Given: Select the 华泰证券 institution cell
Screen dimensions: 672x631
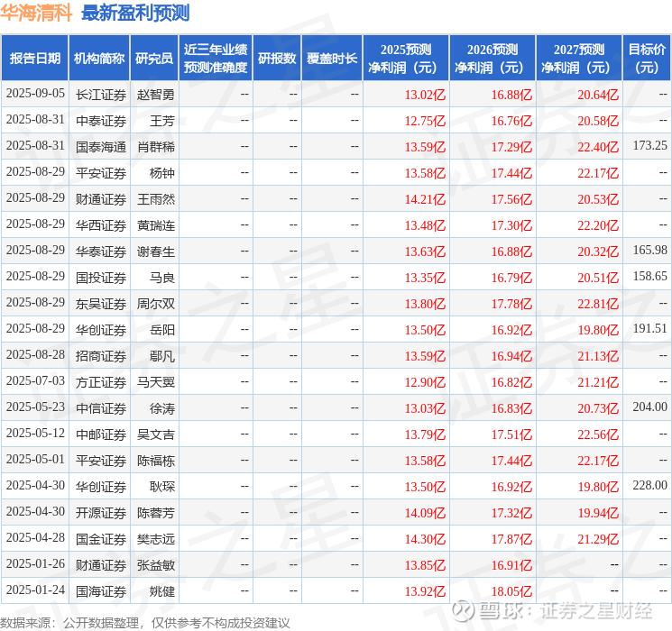Looking at the screenshot, I should coord(101,251).
